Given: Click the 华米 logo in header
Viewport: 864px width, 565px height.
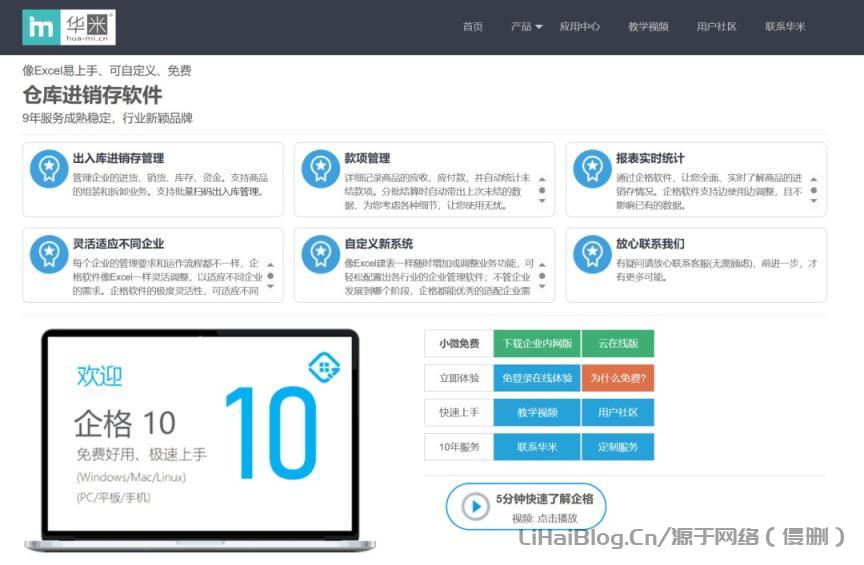Looking at the screenshot, I should (x=69, y=27).
